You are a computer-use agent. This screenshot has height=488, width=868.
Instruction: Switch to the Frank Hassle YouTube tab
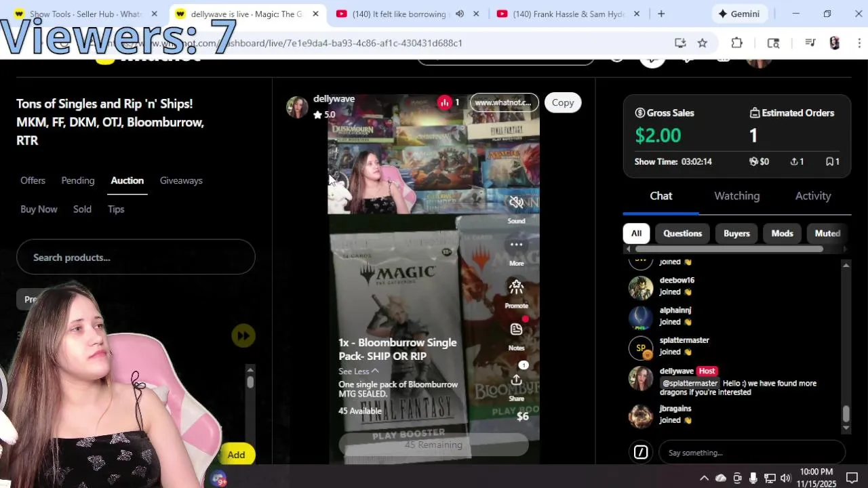568,14
